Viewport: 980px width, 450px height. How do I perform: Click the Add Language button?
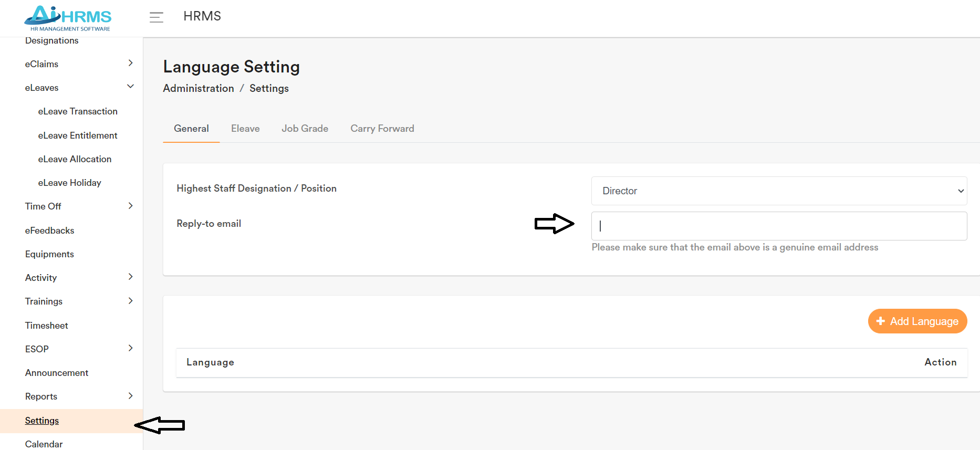tap(917, 321)
